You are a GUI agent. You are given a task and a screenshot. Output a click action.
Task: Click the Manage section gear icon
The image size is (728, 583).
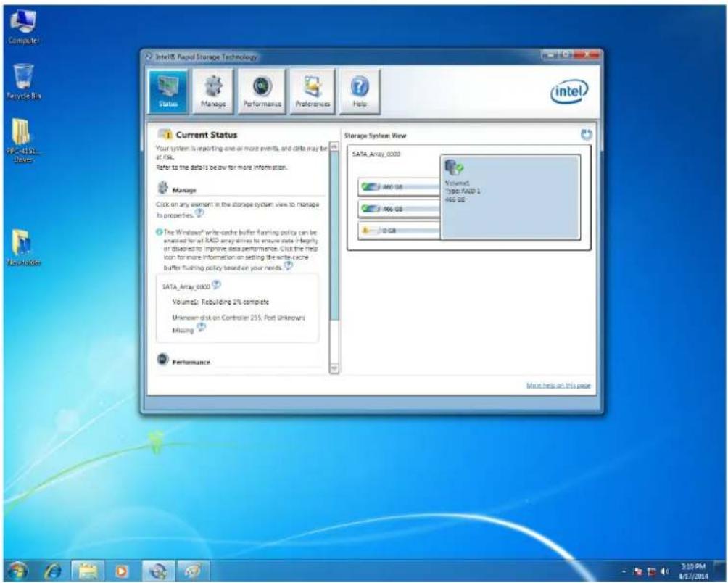pos(162,188)
